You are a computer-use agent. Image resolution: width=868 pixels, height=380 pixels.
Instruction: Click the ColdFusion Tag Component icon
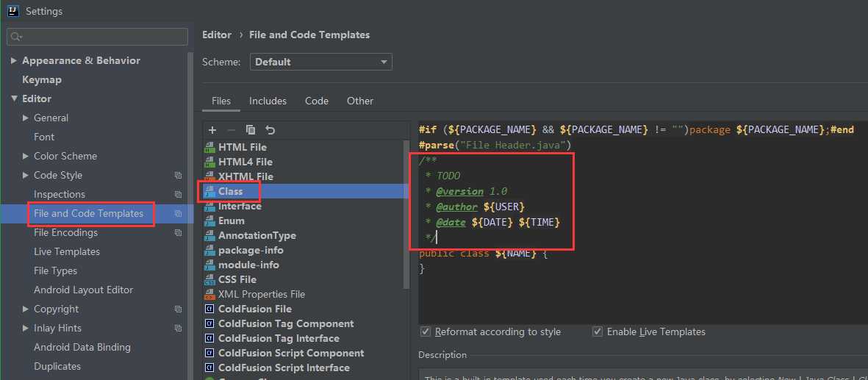coord(209,323)
